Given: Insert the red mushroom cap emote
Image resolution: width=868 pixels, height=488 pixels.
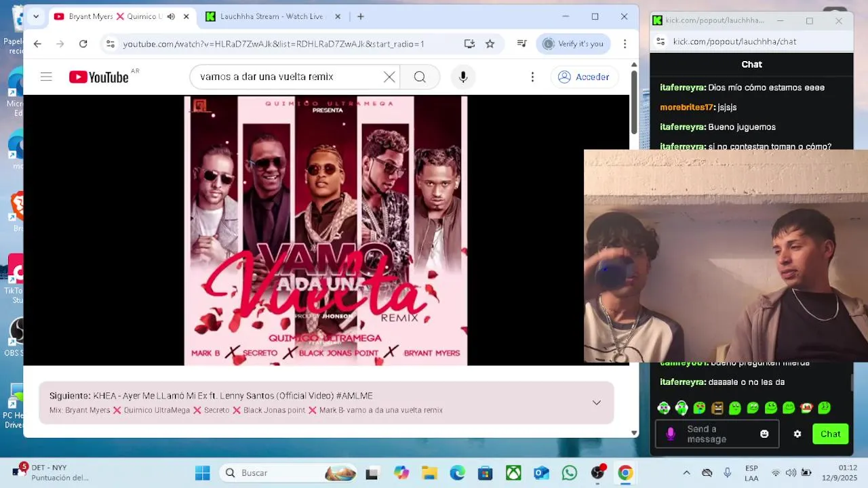Looking at the screenshot, I should click(806, 408).
